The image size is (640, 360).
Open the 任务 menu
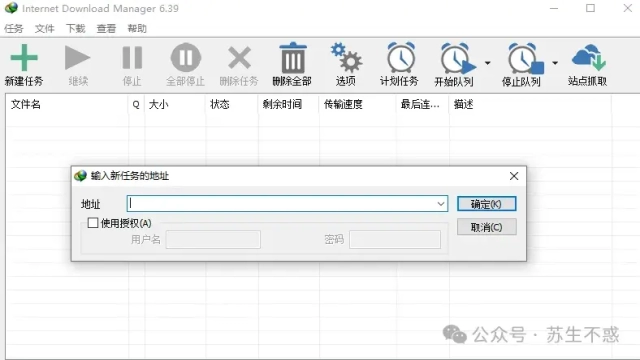(14, 29)
